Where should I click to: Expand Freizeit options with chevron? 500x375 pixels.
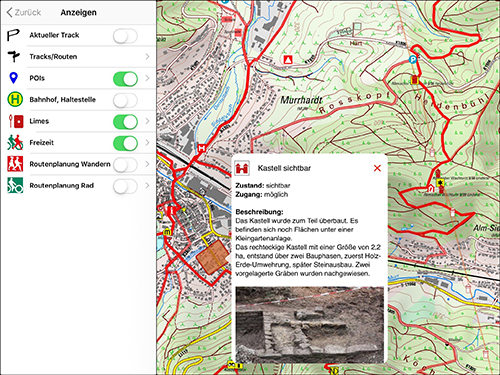(147, 143)
